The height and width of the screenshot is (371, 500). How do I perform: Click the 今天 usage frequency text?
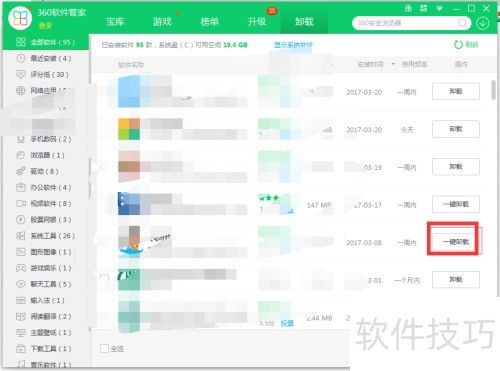point(407,130)
